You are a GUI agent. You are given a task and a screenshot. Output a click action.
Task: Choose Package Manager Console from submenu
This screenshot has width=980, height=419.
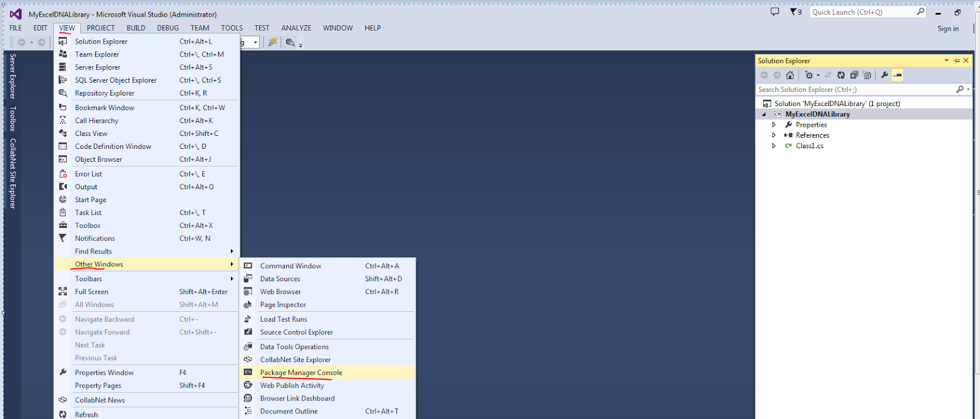328,372
